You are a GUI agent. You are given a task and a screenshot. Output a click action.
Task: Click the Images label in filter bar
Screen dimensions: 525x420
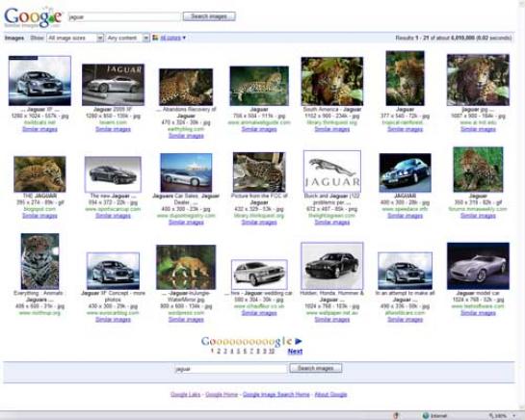click(x=14, y=38)
